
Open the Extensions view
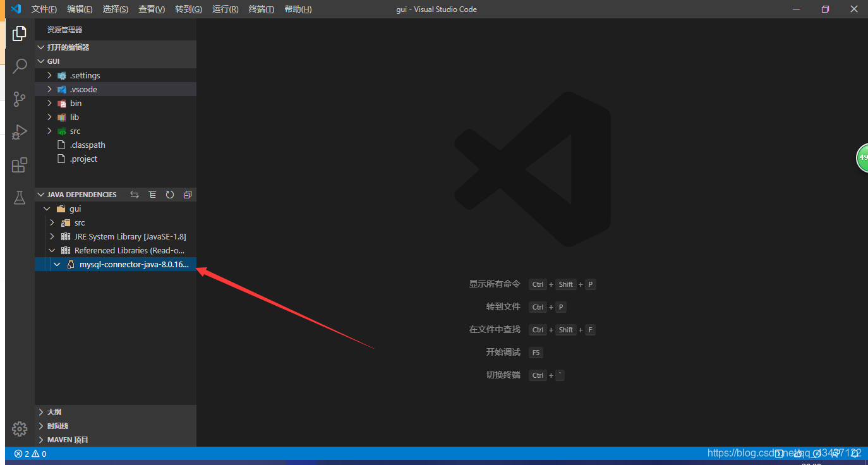coord(20,165)
